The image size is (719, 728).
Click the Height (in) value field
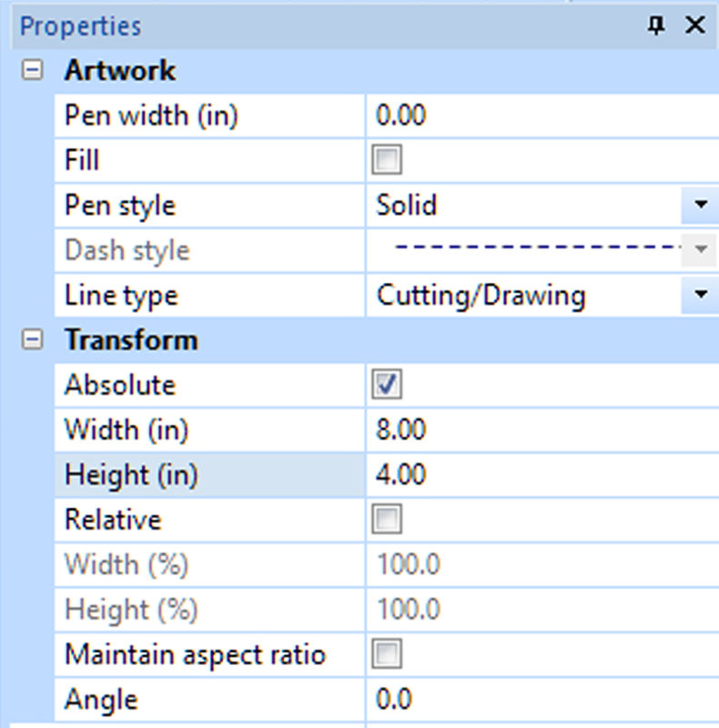coord(537,475)
